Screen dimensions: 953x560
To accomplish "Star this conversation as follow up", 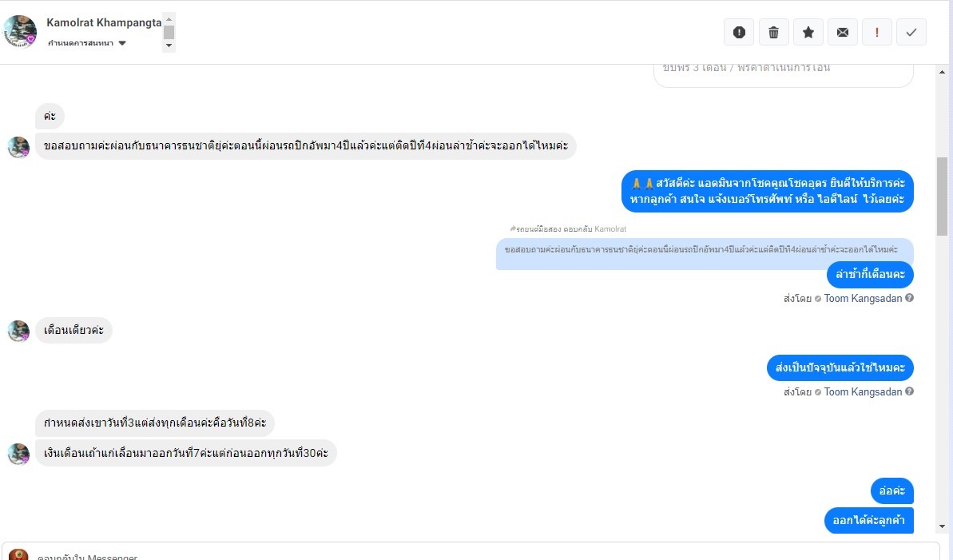I will click(x=808, y=32).
